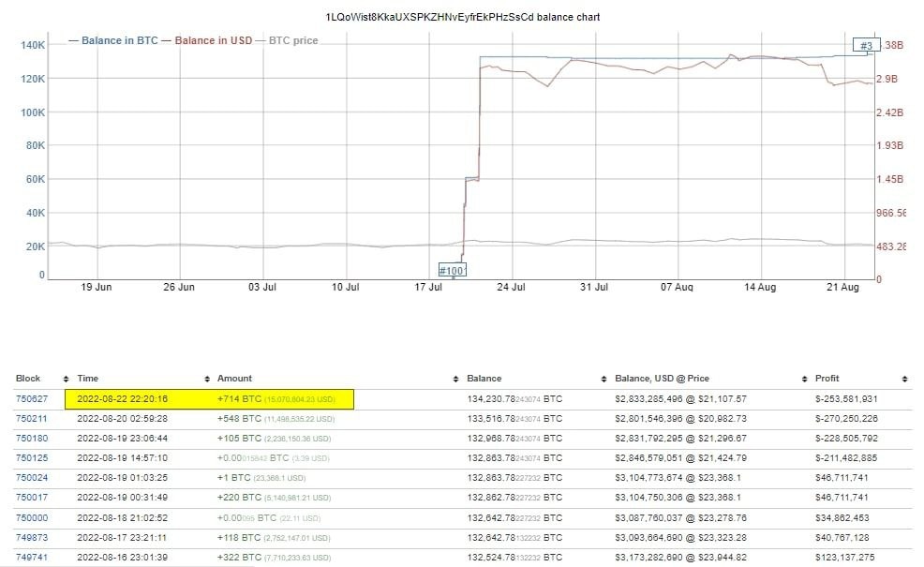Click the chart title with wallet address
The width and height of the screenshot is (924, 567).
pyautogui.click(x=463, y=17)
